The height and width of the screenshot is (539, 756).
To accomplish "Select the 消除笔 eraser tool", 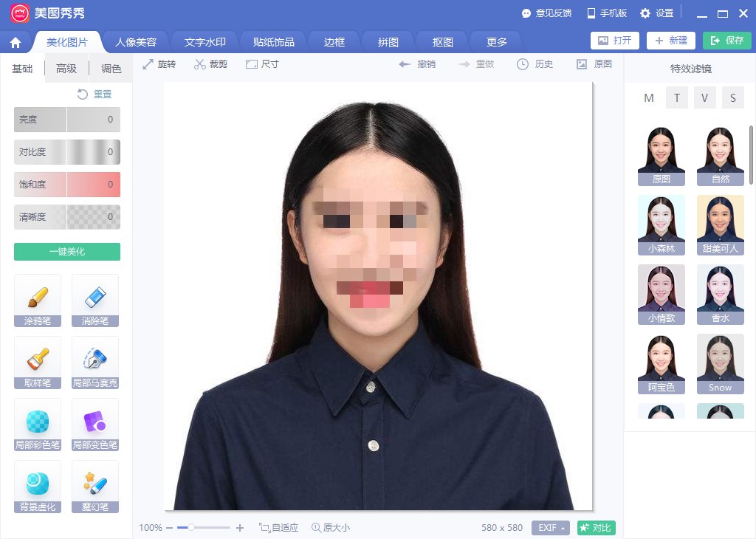I will coord(94,301).
